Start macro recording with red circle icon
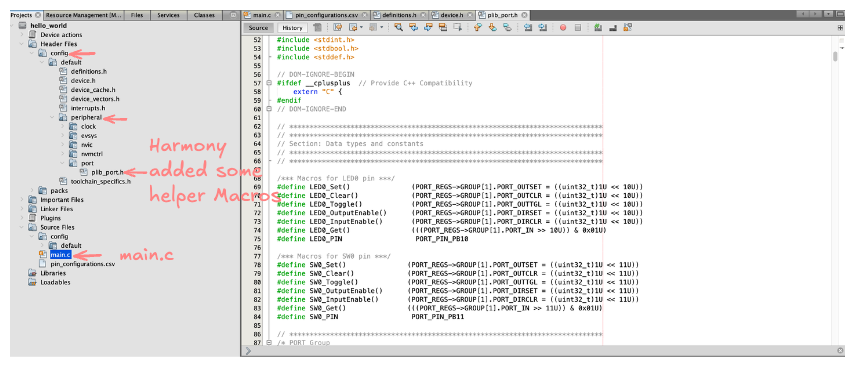 (563, 27)
